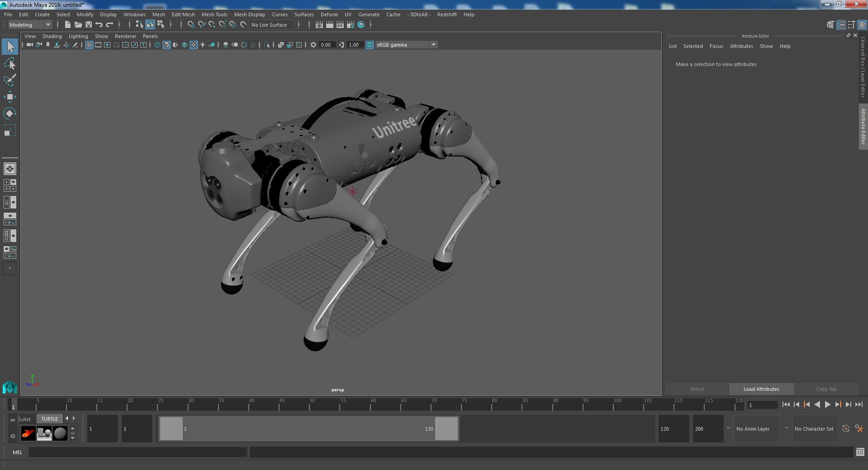This screenshot has height=470, width=868.
Task: Toggle snap to points
Action: coord(212,25)
